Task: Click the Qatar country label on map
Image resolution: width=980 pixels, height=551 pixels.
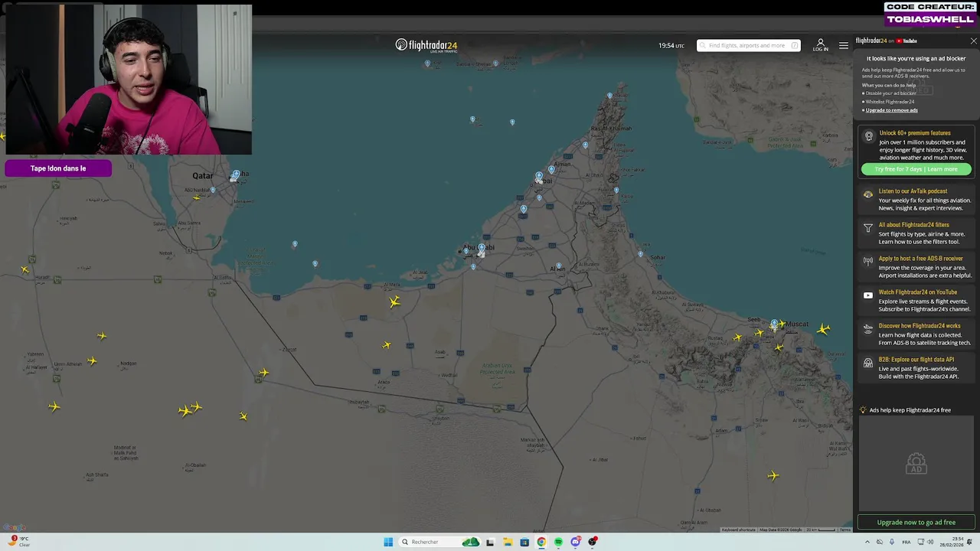Action: click(x=203, y=176)
